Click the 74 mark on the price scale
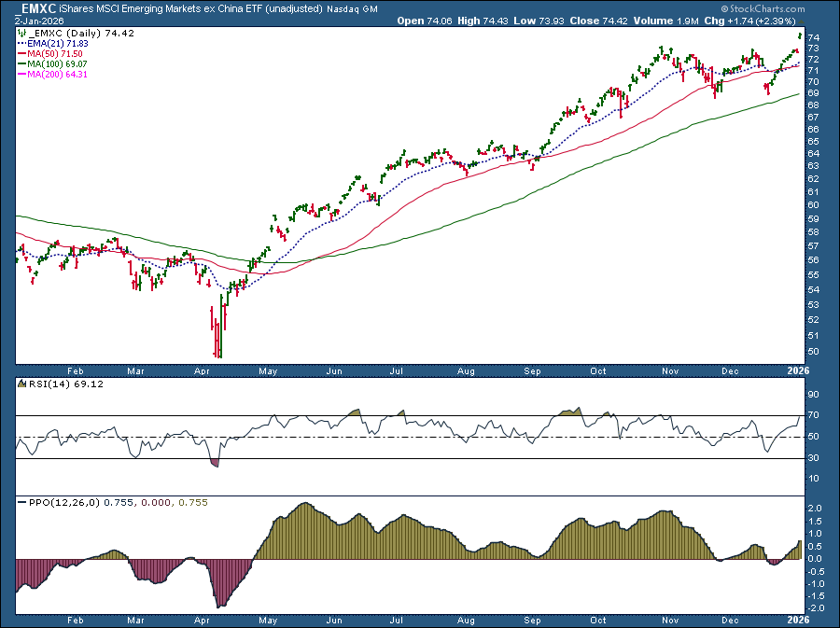Viewport: 840px width, 628px height. (815, 36)
